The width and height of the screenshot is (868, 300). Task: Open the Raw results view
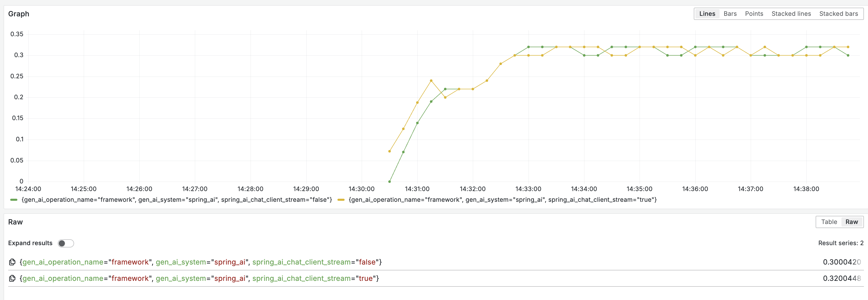(851, 222)
